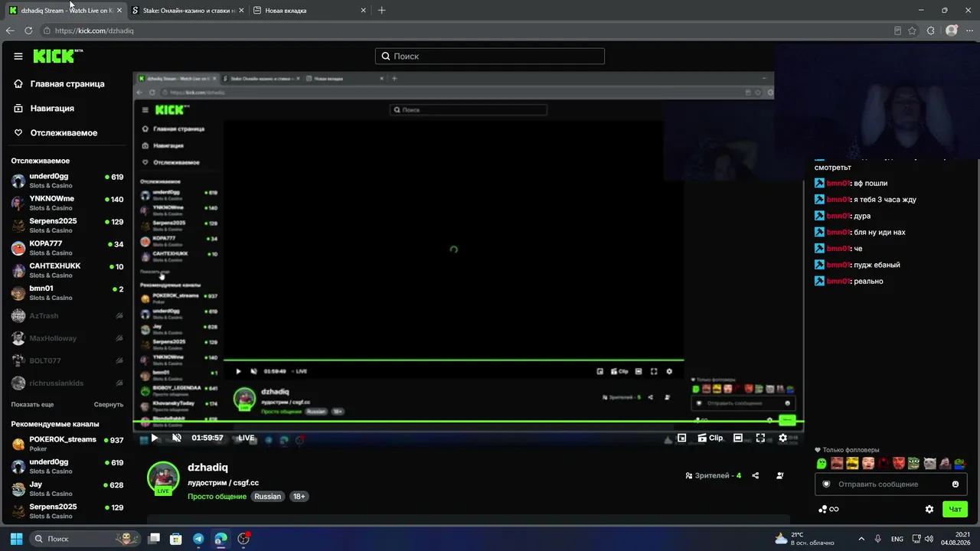Viewport: 980px width, 551px height.
Task: Unmute the stream volume
Action: pyautogui.click(x=177, y=438)
